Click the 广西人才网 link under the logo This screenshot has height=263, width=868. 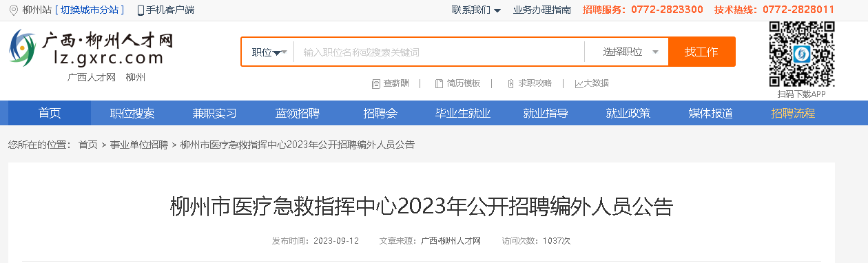coord(92,77)
